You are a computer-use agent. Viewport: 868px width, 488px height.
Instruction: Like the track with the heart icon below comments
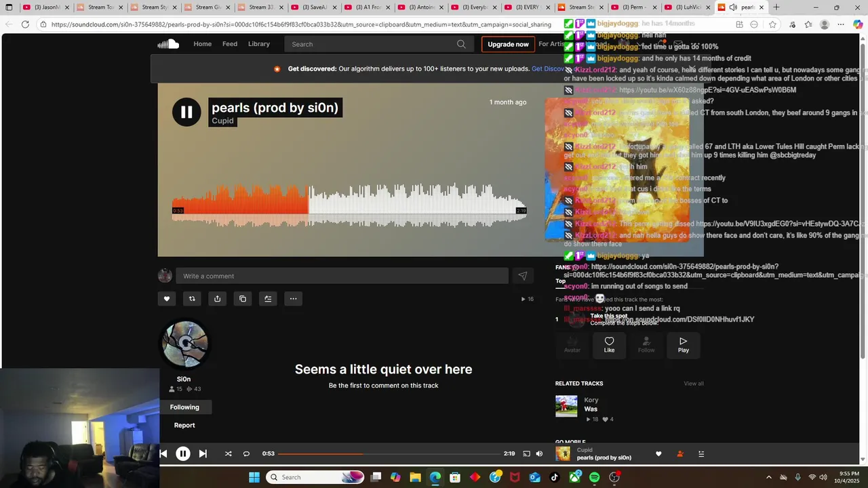click(x=167, y=299)
